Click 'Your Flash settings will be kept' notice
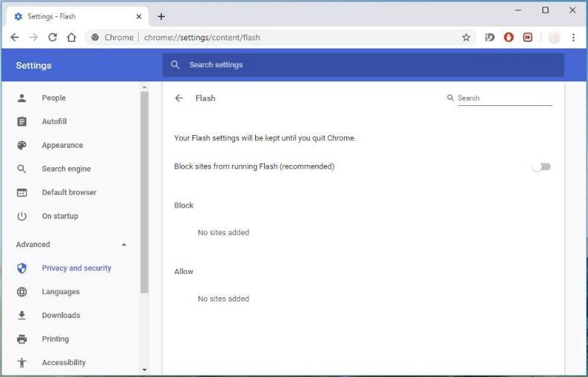588x377 pixels. pos(265,138)
